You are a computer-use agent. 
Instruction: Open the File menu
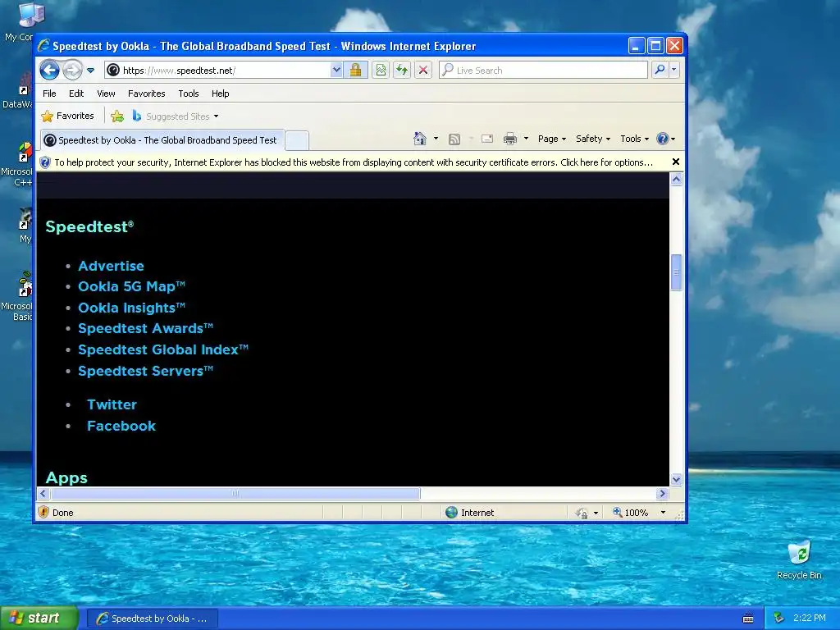point(49,94)
